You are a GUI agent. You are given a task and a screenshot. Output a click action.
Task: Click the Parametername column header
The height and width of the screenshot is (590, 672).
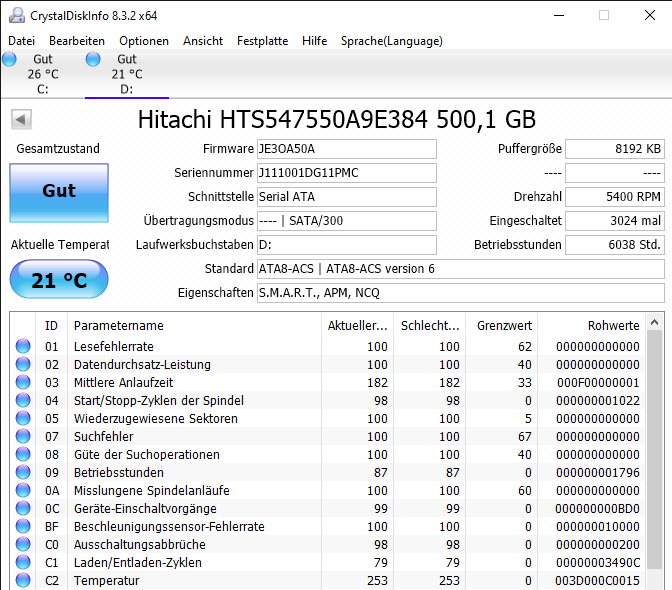tap(194, 326)
